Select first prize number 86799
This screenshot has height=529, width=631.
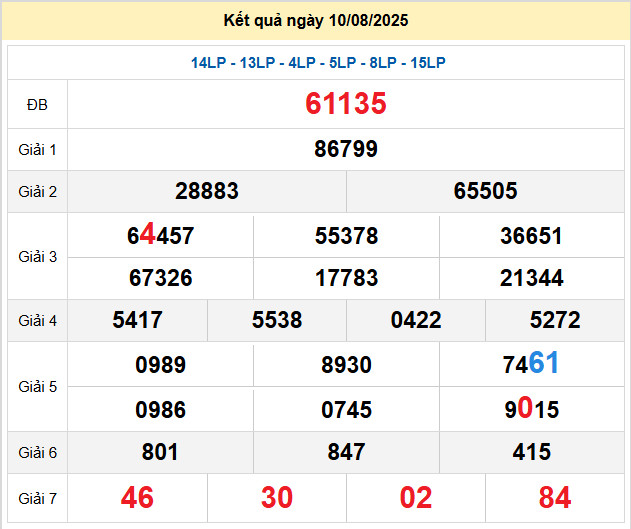tap(346, 149)
